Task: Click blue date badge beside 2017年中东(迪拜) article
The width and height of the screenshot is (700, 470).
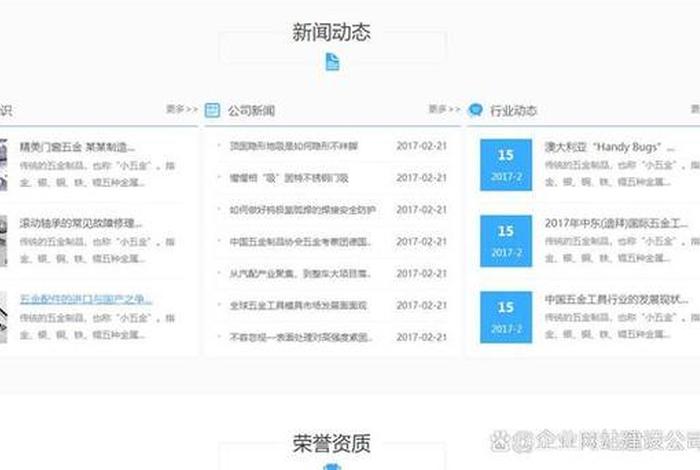Action: 506,241
